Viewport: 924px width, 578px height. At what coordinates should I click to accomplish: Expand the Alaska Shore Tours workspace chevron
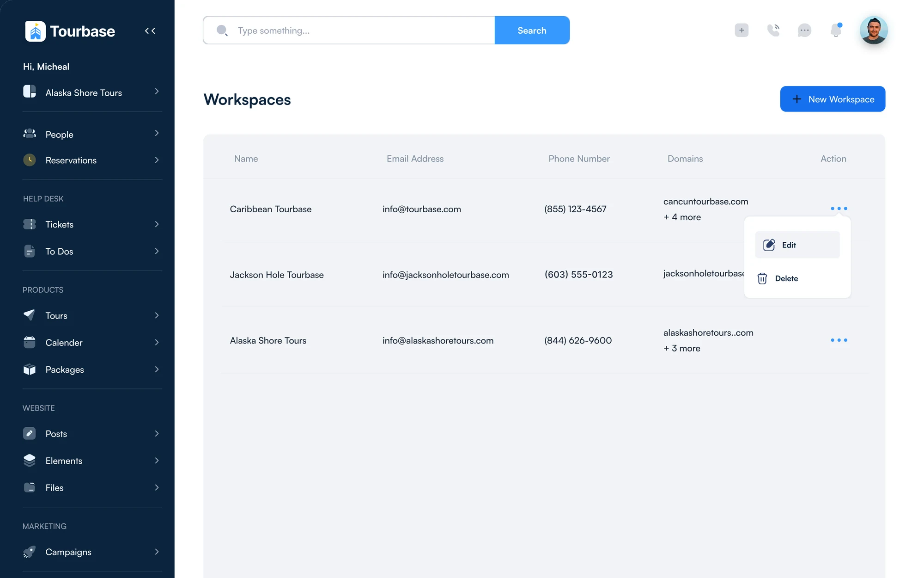click(x=157, y=92)
